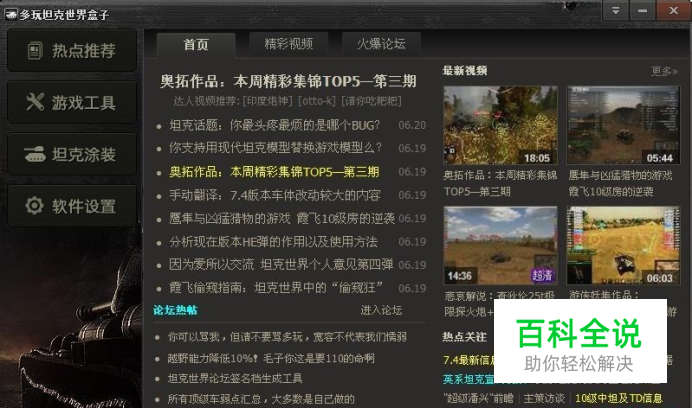Screen dimensions: 692x408
Task: Open hot topic link 7.4最新信息
Action: (468, 360)
